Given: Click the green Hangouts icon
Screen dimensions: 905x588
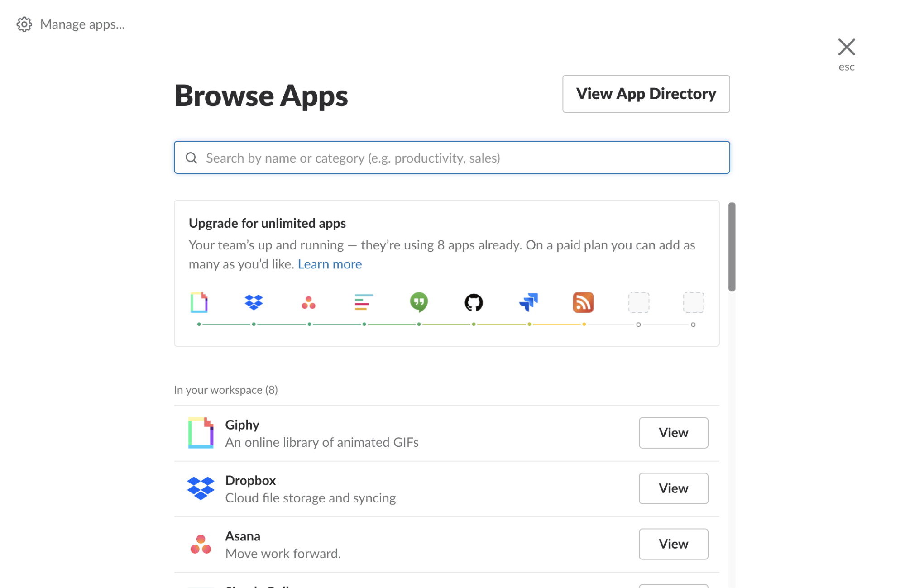Looking at the screenshot, I should click(x=419, y=302).
